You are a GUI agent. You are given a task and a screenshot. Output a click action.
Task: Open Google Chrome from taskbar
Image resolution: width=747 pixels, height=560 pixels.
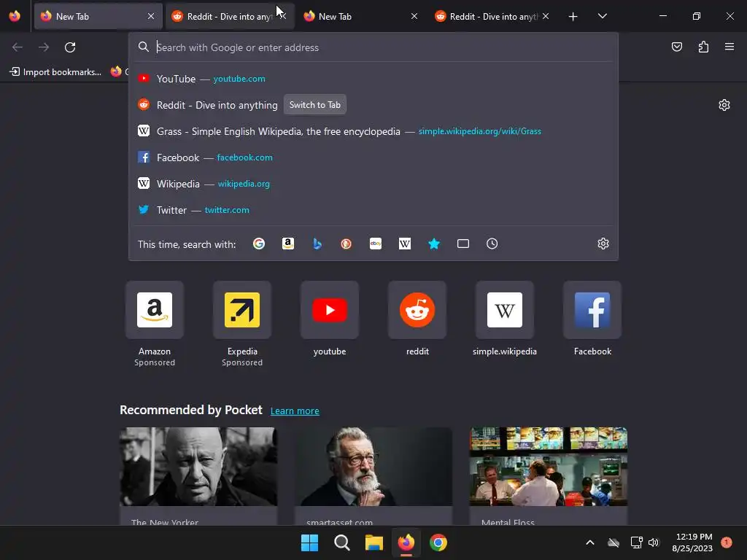[438, 542]
